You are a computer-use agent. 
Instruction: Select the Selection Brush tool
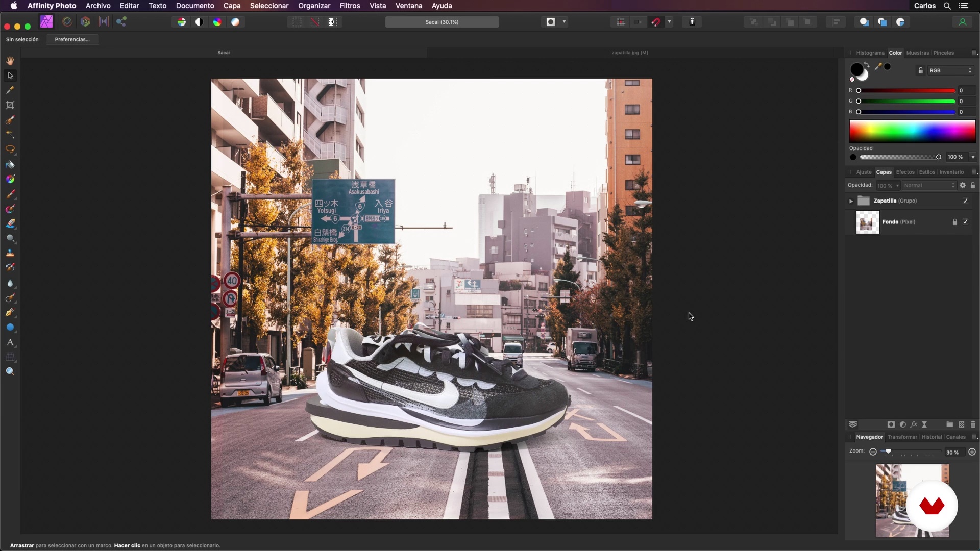10,120
